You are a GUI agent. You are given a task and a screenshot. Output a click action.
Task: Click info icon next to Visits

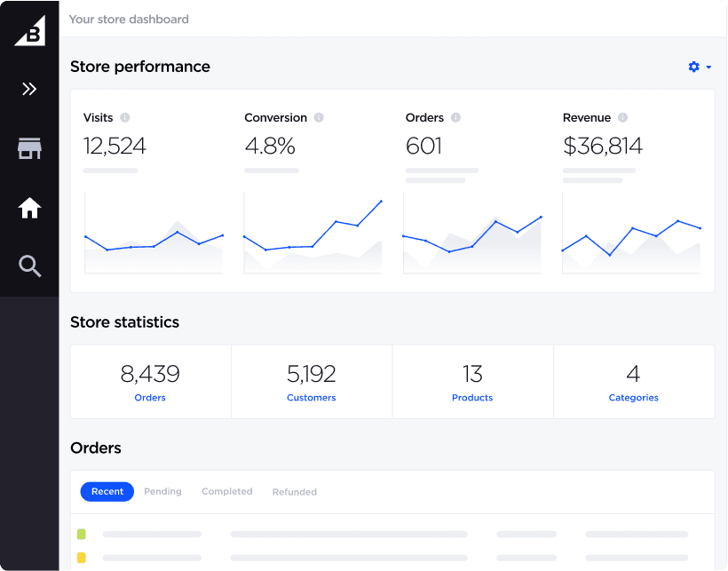coord(125,117)
